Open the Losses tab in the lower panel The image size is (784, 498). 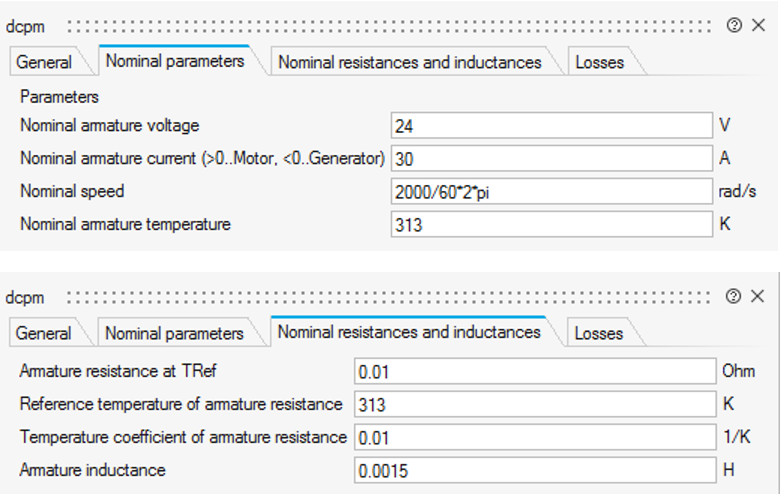(598, 333)
